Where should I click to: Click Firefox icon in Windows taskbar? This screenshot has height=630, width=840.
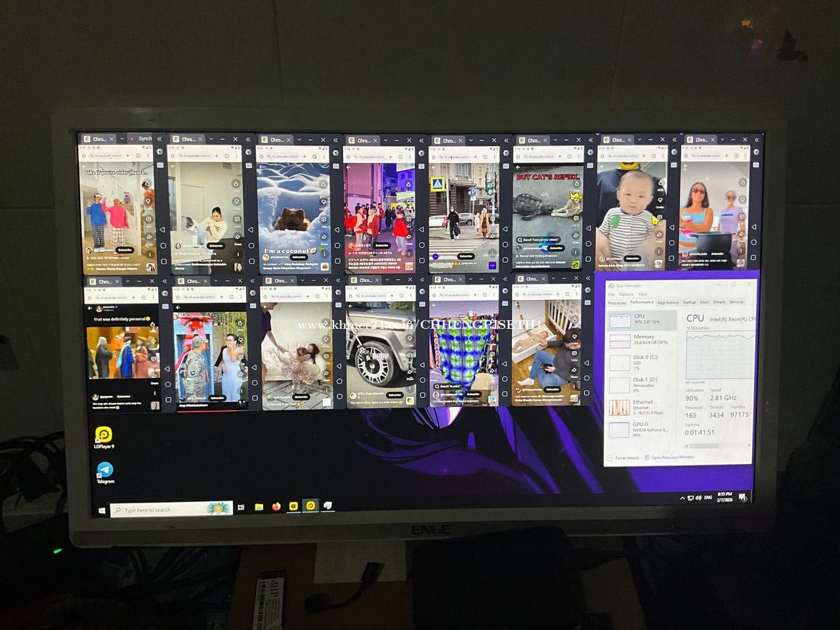[276, 507]
